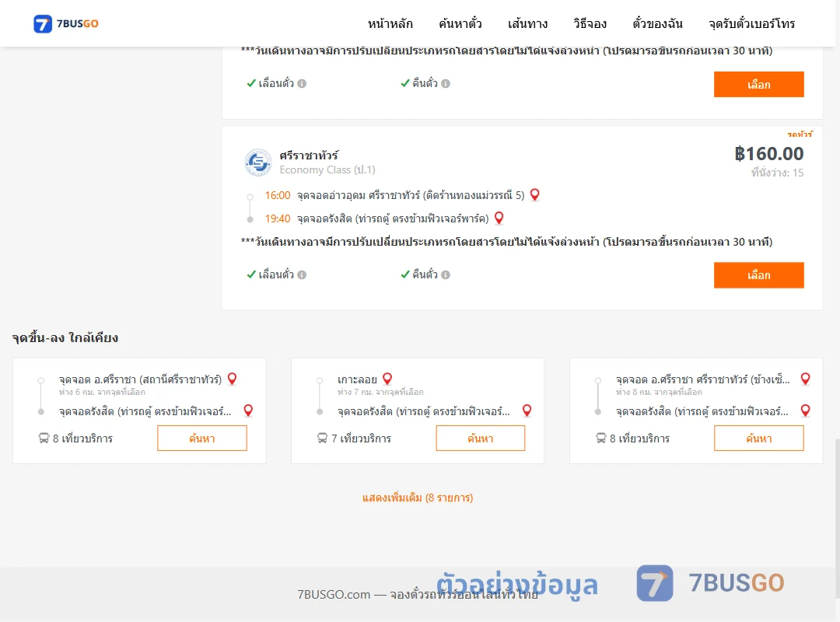Map pin for รังสิต in the 8 กม. card

tap(805, 411)
